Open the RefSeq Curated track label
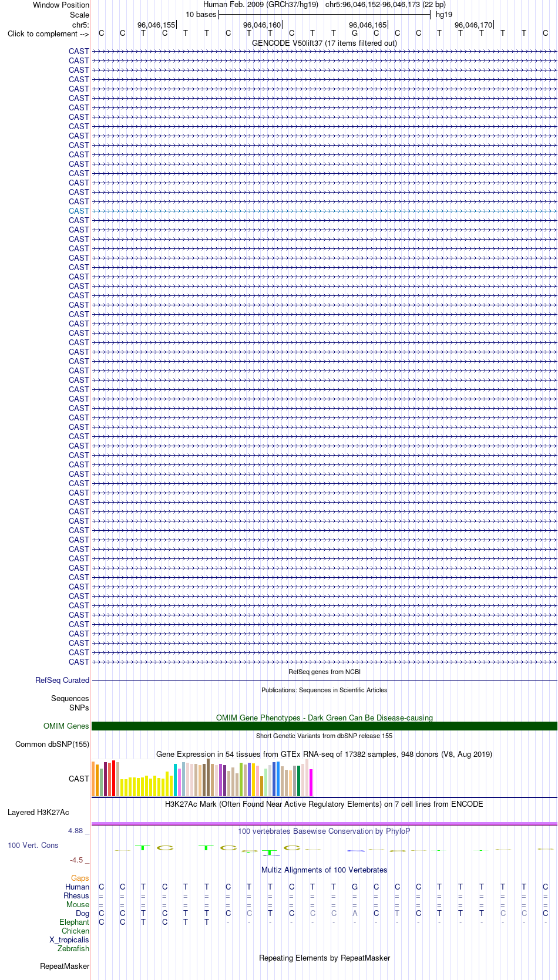The width and height of the screenshot is (558, 980). pyautogui.click(x=62, y=680)
